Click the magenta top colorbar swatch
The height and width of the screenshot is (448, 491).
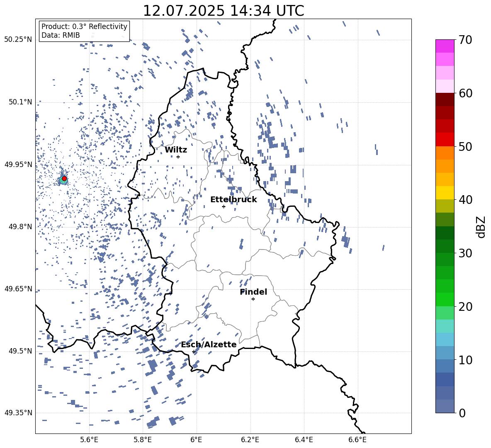[x=445, y=46]
